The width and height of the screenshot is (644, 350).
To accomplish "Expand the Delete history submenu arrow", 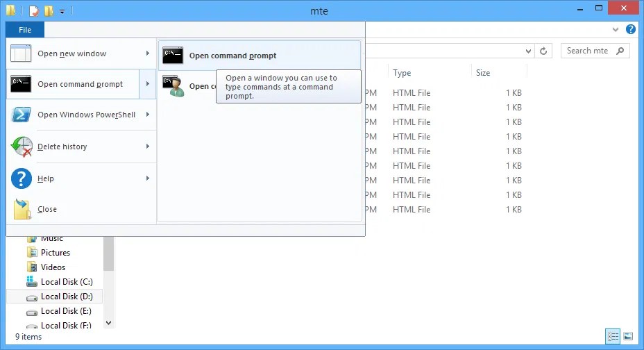I will tap(147, 147).
